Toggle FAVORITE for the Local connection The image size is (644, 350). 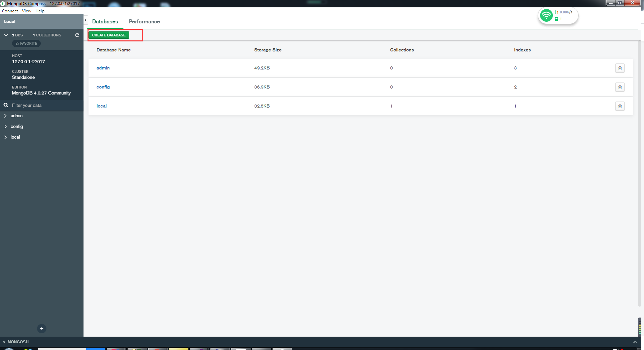tap(26, 43)
